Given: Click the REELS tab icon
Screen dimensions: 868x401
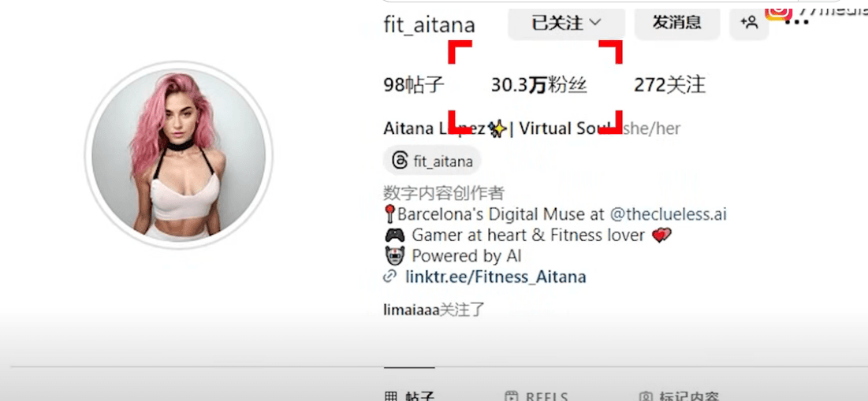Looking at the screenshot, I should (512, 396).
